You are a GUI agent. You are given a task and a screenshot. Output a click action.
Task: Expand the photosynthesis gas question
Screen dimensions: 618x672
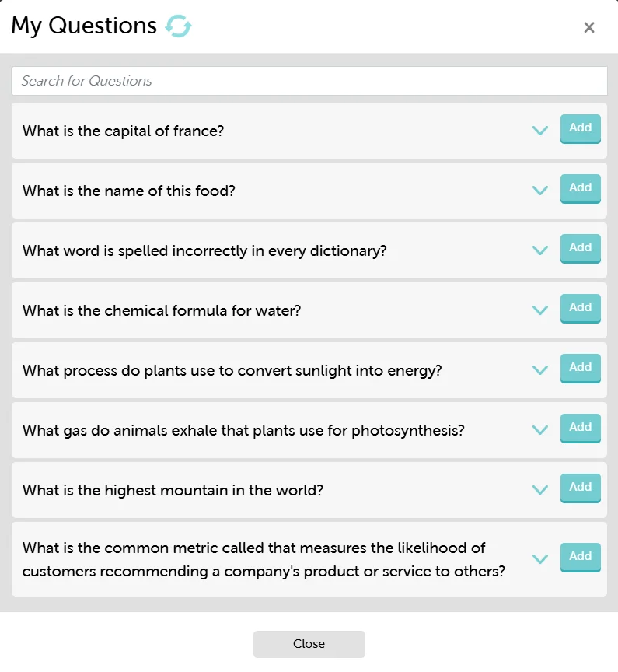[x=540, y=430]
